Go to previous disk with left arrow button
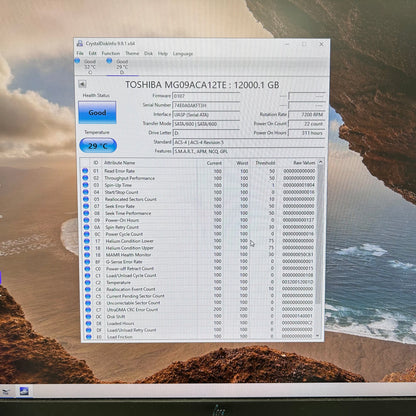Screen dimensions: 416x416 click(82, 84)
